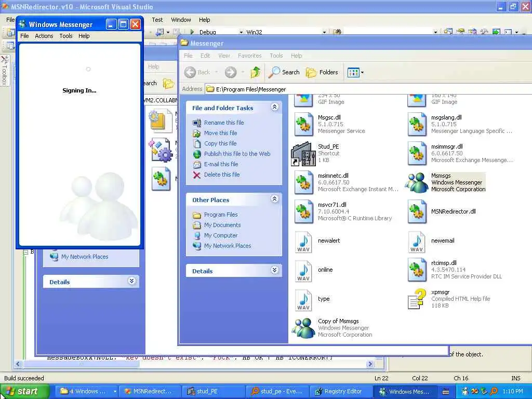Click Search in the Messenger explorer toolbar

click(284, 72)
